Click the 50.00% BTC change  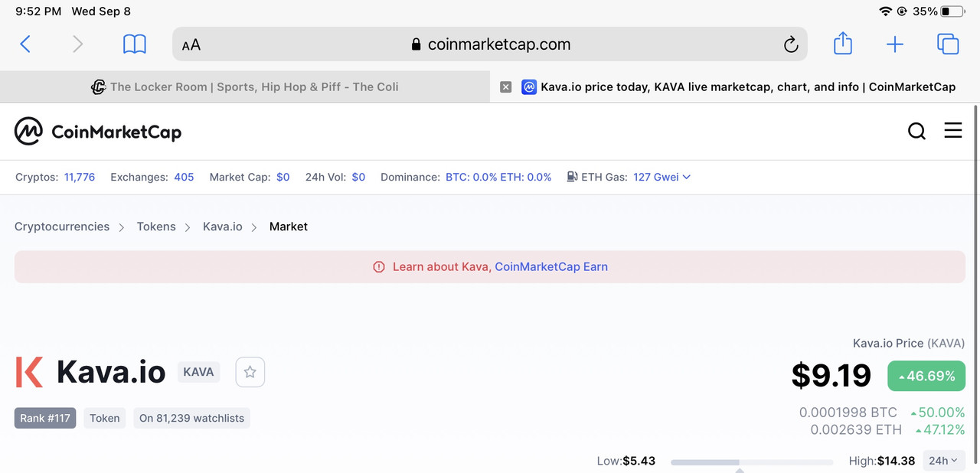[938, 413]
